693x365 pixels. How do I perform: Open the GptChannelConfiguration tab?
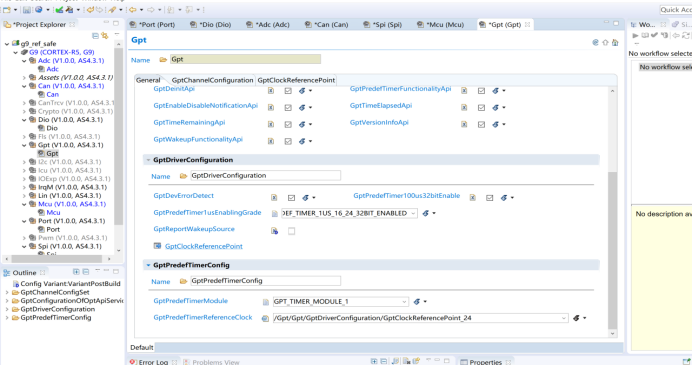coord(212,80)
